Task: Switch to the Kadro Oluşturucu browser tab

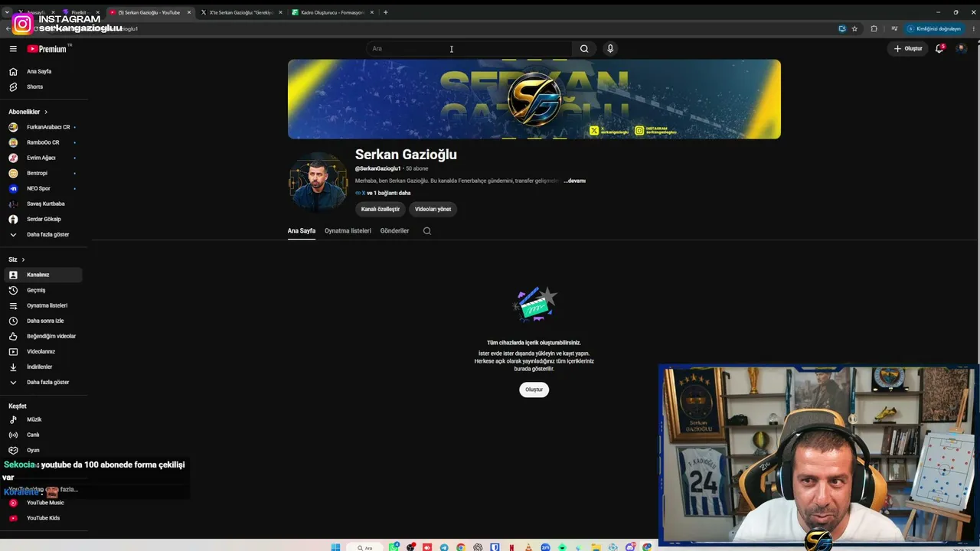Action: (333, 12)
